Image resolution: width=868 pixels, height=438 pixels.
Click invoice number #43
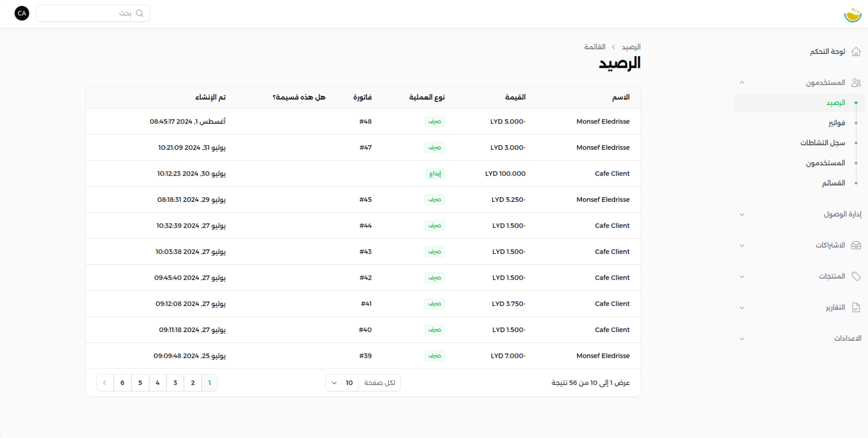tap(365, 252)
